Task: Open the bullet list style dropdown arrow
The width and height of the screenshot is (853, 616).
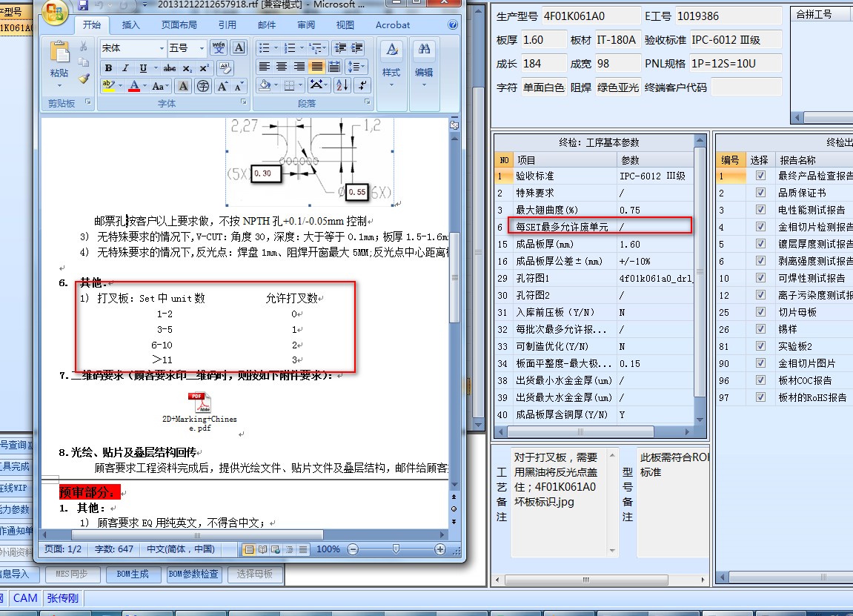Action: pyautogui.click(x=276, y=48)
